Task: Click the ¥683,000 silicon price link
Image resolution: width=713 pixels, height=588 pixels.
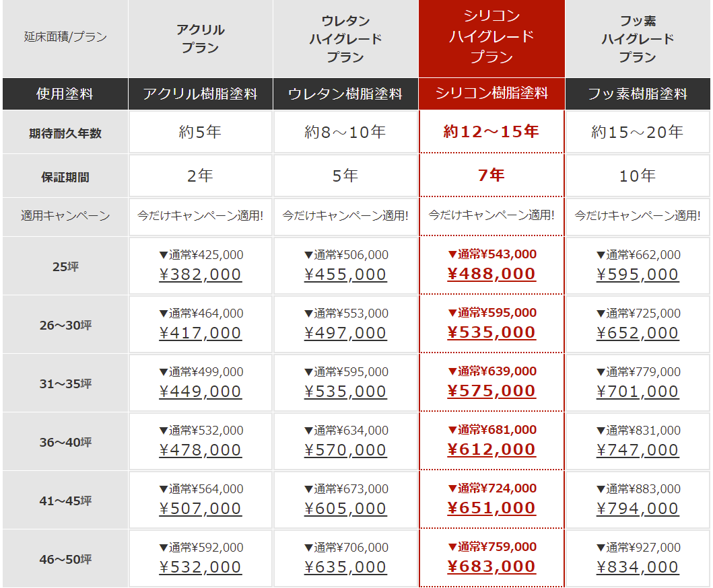Action: pos(491,566)
